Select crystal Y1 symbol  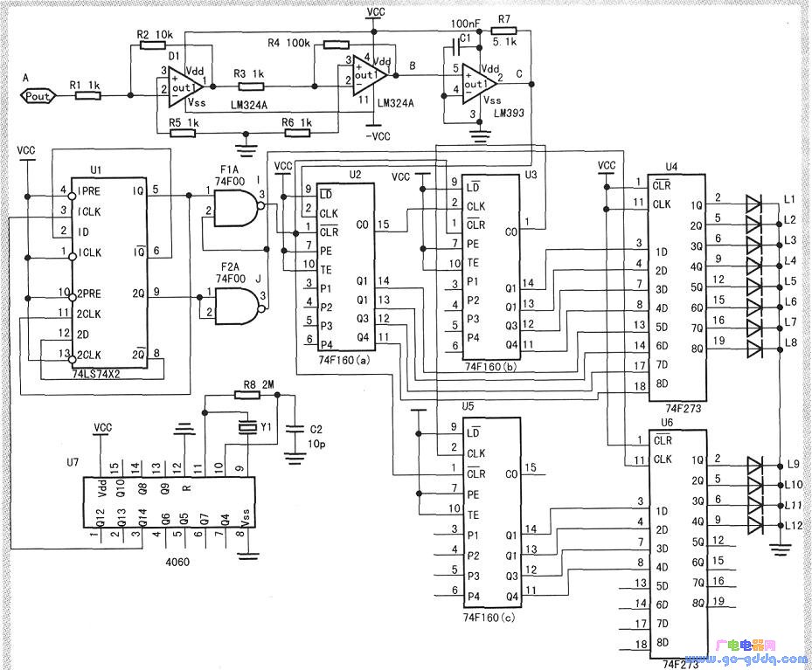pyautogui.click(x=247, y=427)
